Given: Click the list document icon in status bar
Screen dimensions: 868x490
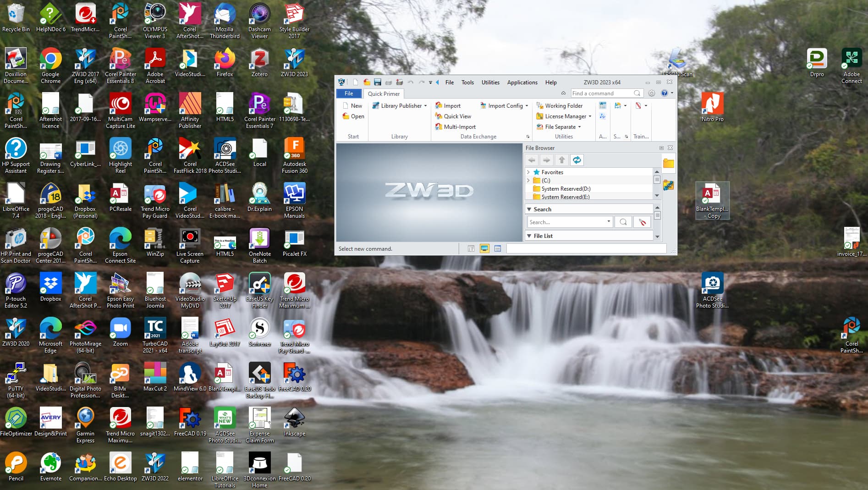Looking at the screenshot, I should (498, 248).
